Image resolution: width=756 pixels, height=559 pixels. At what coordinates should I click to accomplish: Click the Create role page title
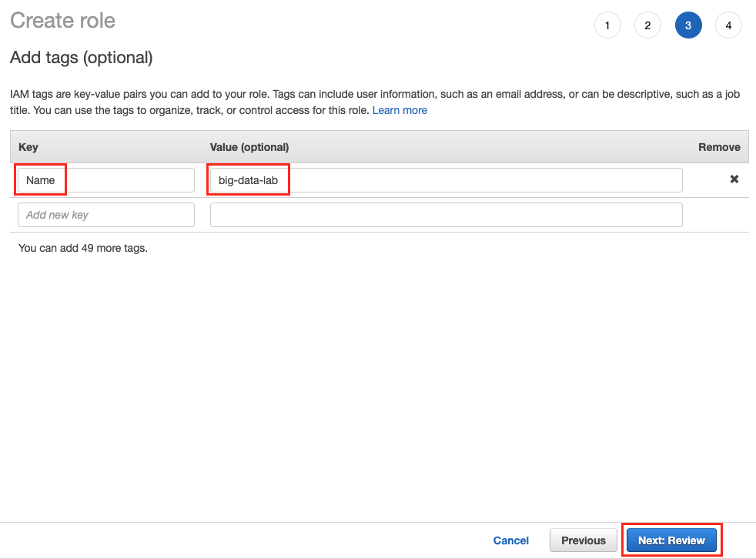tap(62, 21)
